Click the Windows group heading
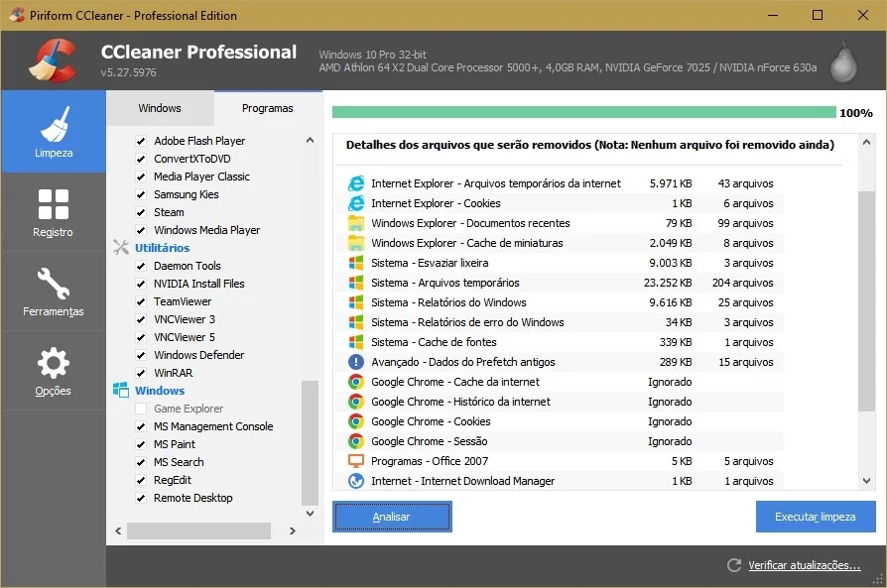887x588 pixels. (x=160, y=390)
